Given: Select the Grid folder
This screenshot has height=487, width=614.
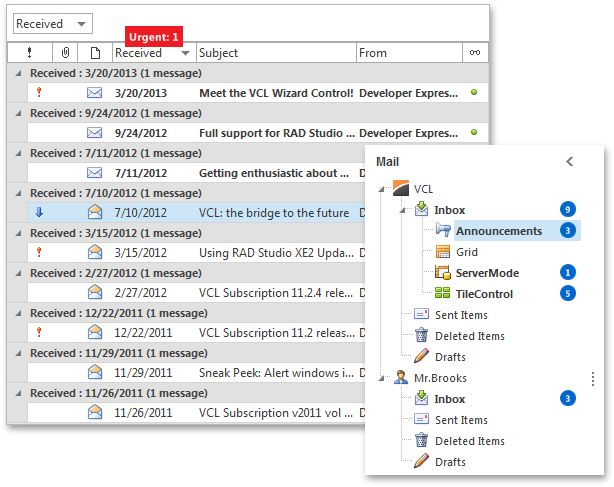Looking at the screenshot, I should coord(466,252).
